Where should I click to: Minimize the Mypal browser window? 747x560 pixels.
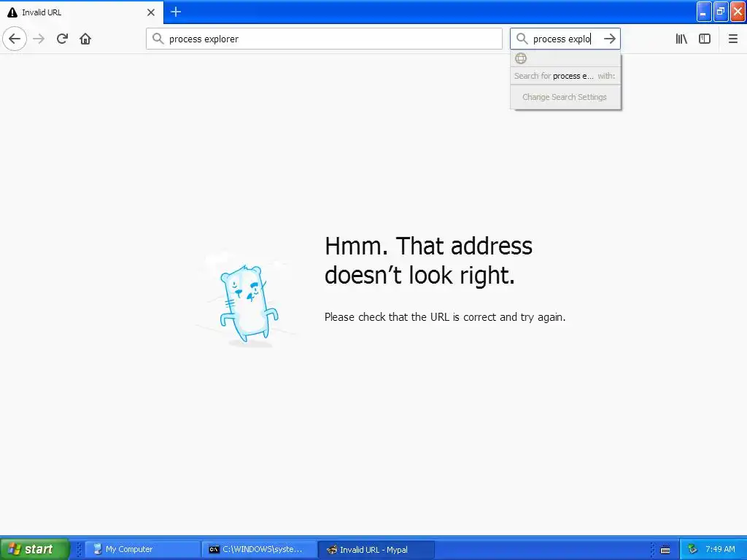click(x=704, y=12)
